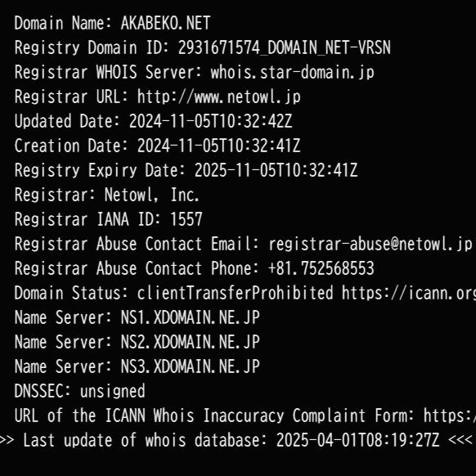Image resolution: width=476 pixels, height=476 pixels.
Task: Click name server NS3.XDOMAIN.NE.JP
Action: click(190, 366)
